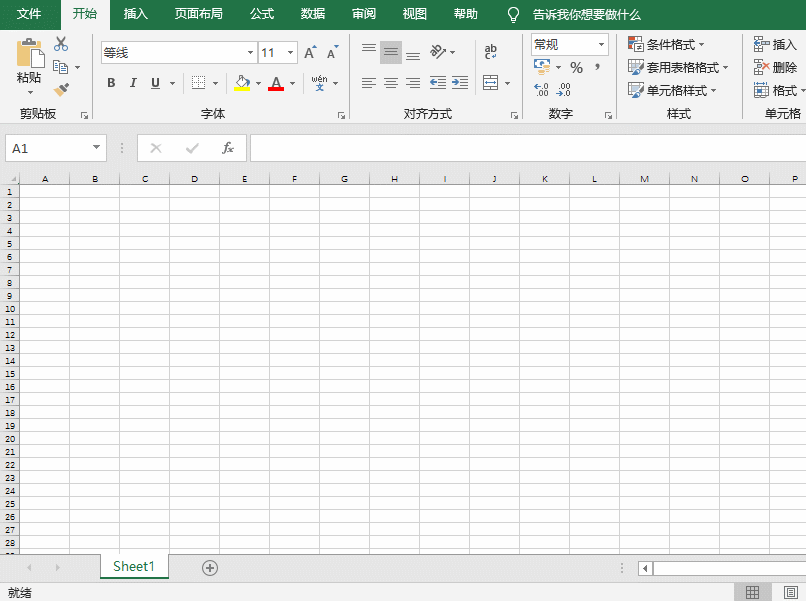Expand the borders dropdown arrow
This screenshot has height=601, width=806.
(215, 83)
